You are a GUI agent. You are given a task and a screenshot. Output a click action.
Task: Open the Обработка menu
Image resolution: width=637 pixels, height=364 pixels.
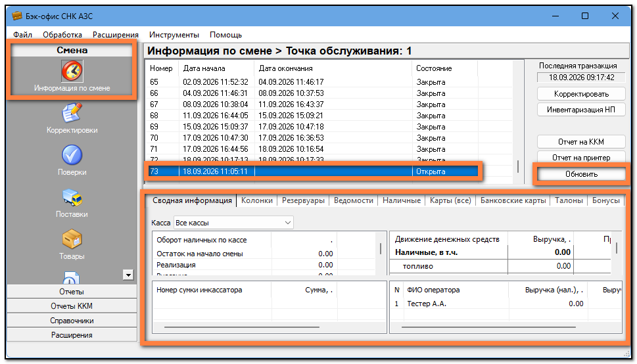[62, 35]
